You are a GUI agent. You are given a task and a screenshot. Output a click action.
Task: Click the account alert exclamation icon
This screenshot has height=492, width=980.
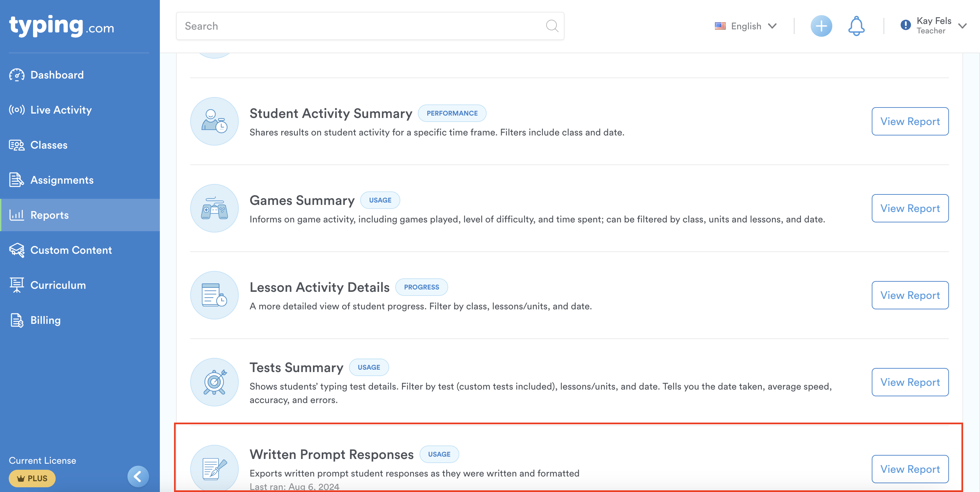[905, 25]
